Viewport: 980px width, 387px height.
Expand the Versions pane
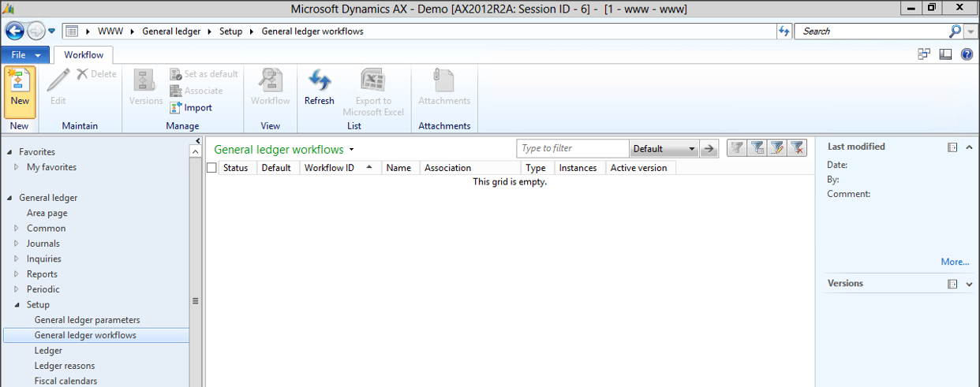(970, 284)
